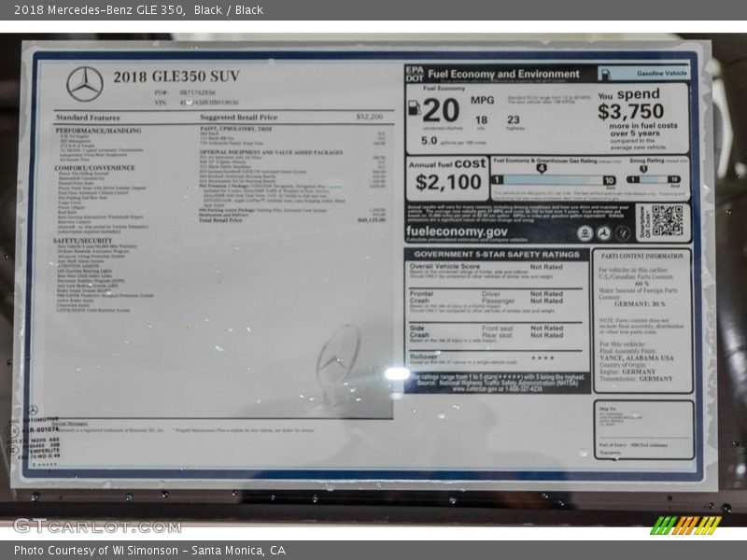
Task: Click the Mercedes-Benz star logo beside the sticker heading
Action: pyautogui.click(x=85, y=84)
